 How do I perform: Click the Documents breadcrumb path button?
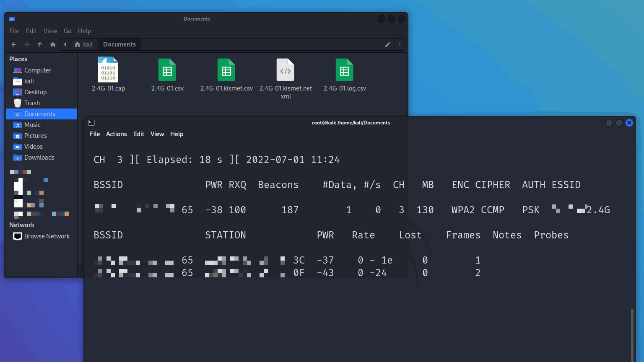click(119, 44)
